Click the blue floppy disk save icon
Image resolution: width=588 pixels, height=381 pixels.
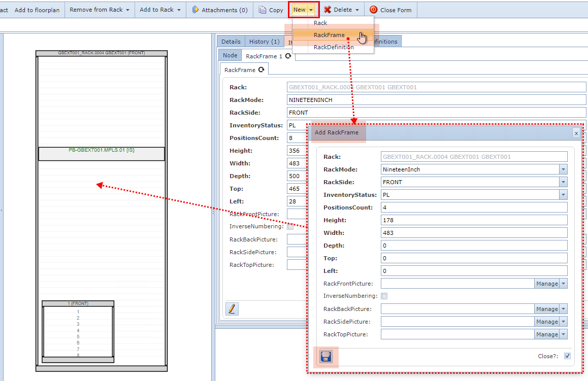pyautogui.click(x=325, y=357)
